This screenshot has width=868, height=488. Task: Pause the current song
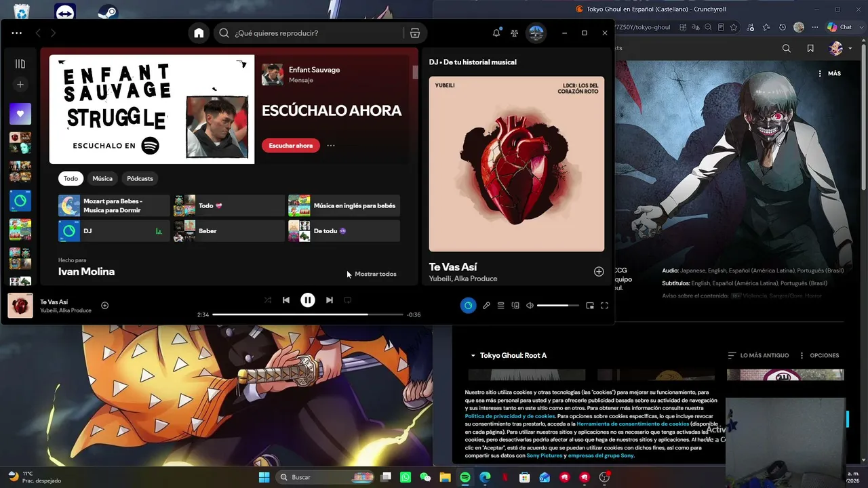tap(308, 300)
